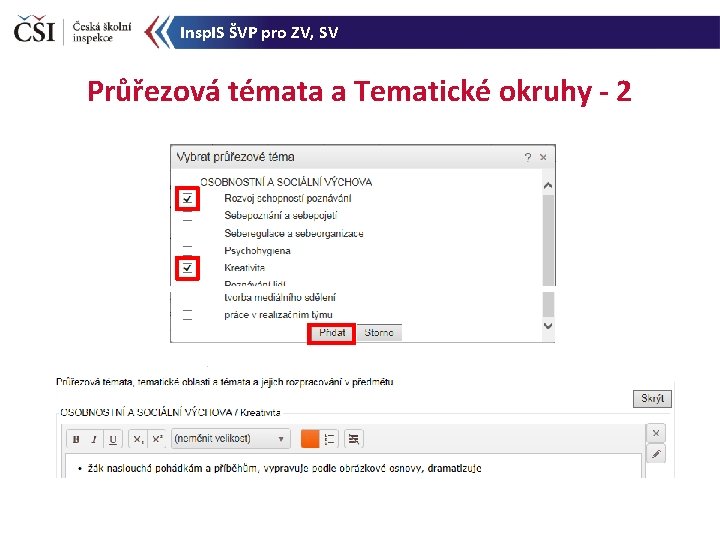
Task: Close the Vybrat průřezové téma dialog
Action: coord(543,158)
